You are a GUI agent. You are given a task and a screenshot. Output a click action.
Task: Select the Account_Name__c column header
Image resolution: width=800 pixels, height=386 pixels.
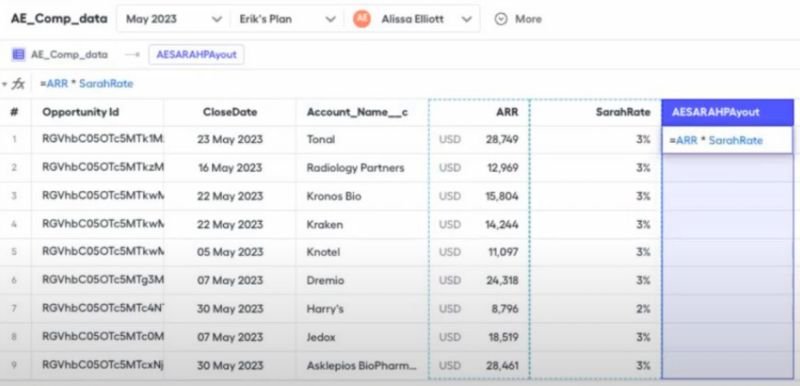point(362,112)
